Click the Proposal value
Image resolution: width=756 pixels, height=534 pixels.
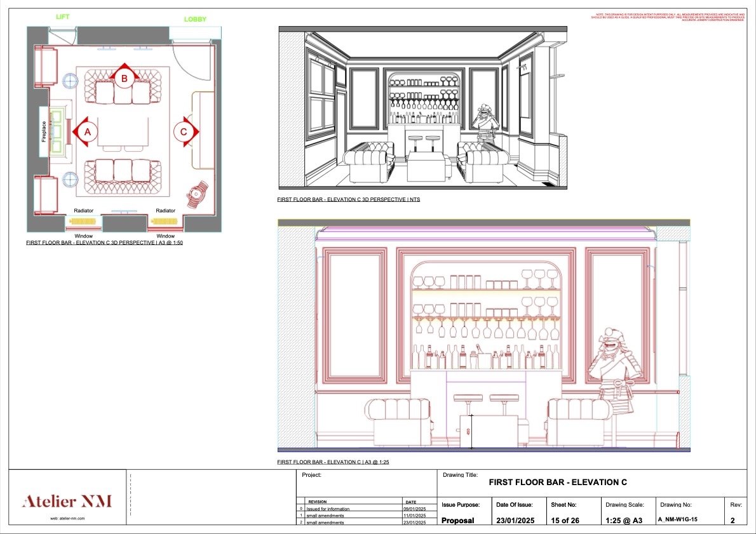click(457, 521)
